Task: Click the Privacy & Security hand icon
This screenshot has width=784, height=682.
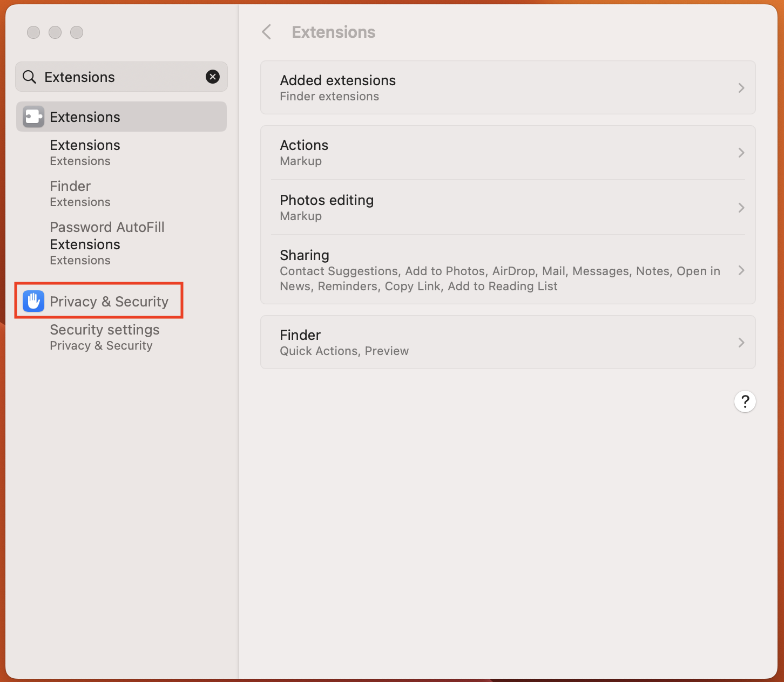Action: (x=33, y=301)
